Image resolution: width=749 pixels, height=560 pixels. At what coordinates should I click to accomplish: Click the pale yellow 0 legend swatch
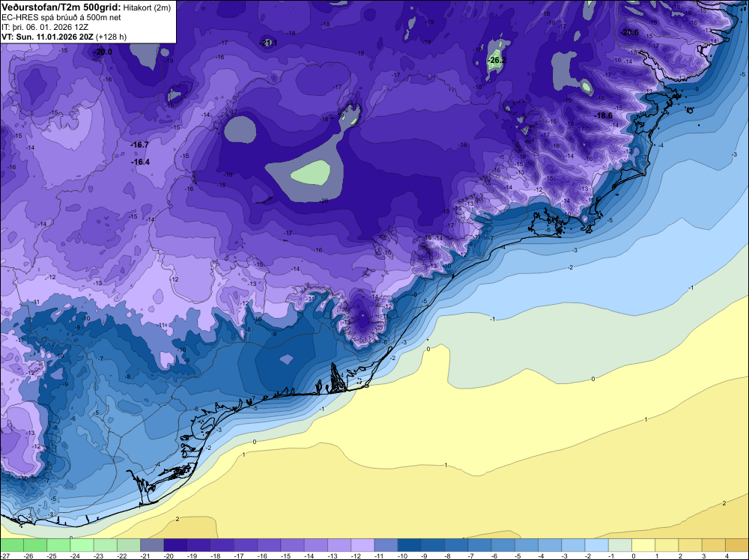643,545
